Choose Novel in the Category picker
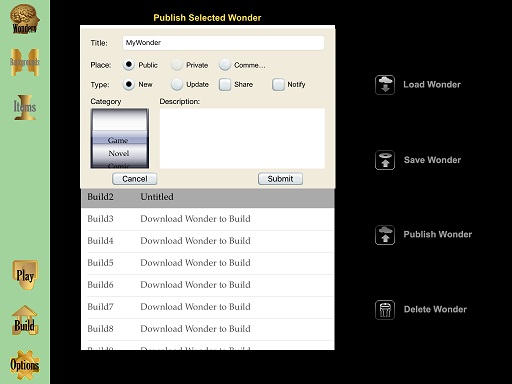Screen dimensions: 512x384 point(119,153)
